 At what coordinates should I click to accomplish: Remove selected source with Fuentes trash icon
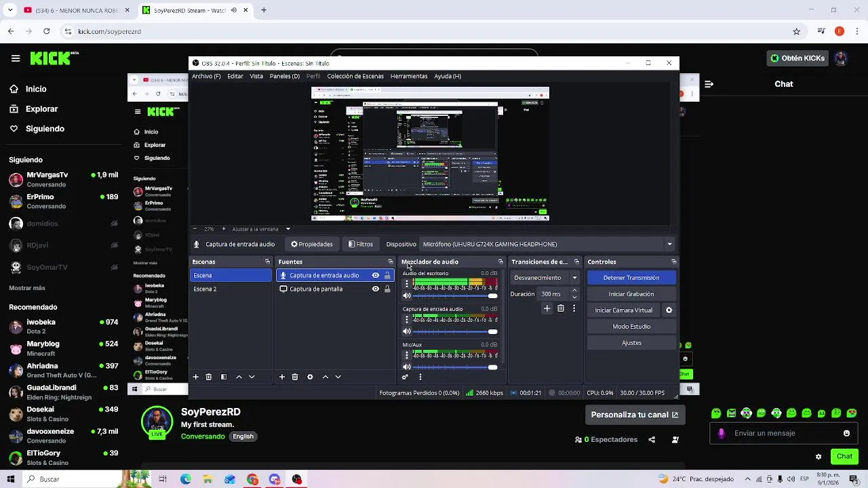295,377
